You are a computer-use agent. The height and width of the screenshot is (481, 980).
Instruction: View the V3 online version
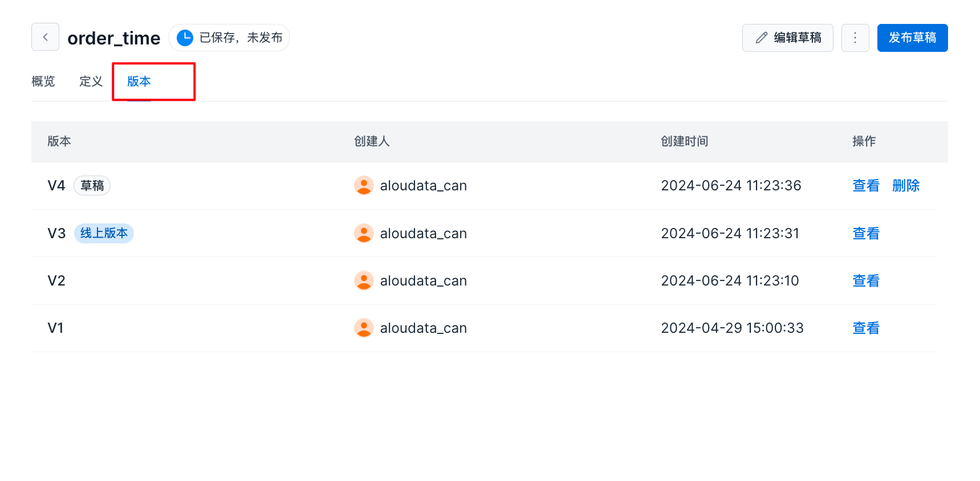point(865,233)
